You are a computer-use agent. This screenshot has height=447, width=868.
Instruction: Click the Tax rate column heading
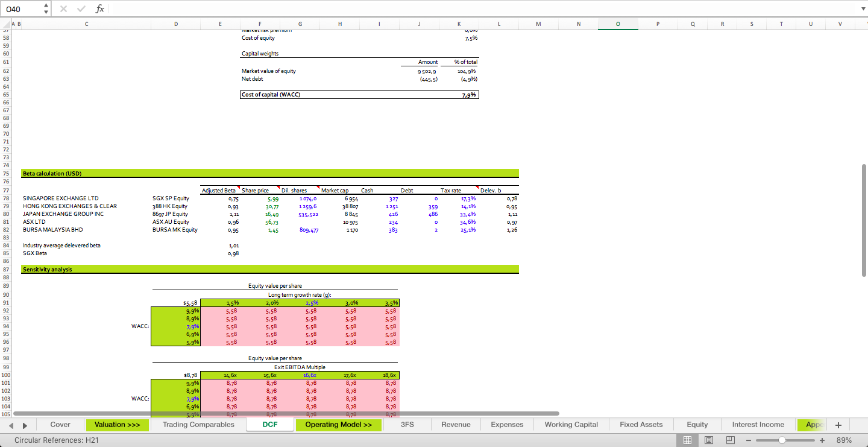[x=451, y=191]
